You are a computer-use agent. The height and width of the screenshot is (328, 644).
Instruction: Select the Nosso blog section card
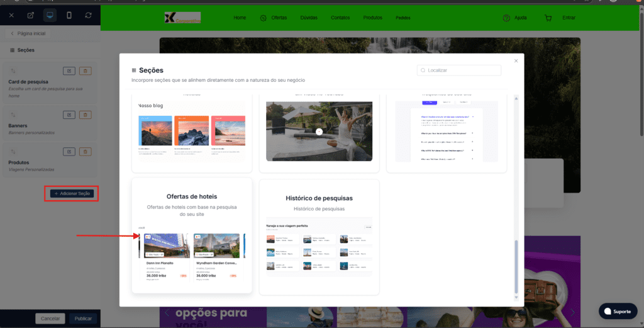pyautogui.click(x=192, y=132)
